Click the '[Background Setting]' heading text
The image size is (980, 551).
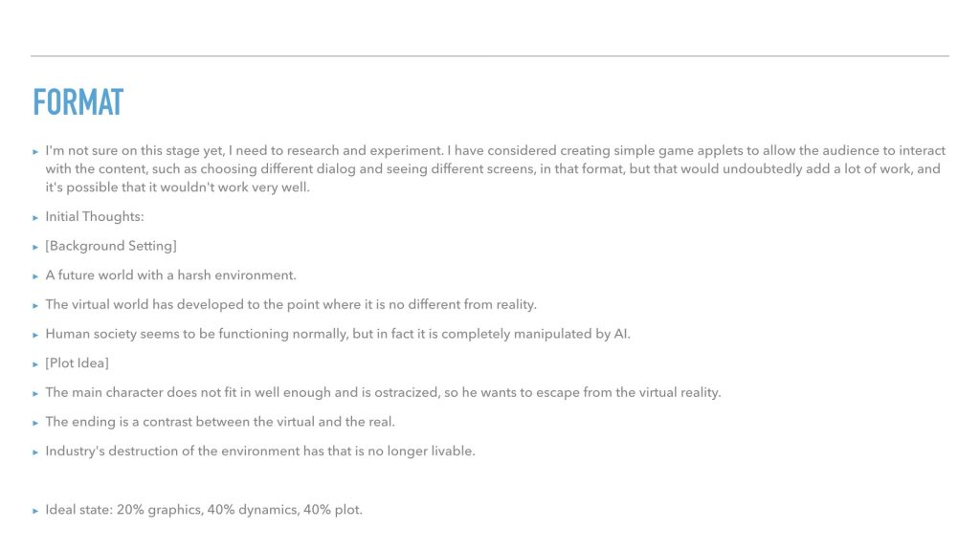[x=111, y=246]
